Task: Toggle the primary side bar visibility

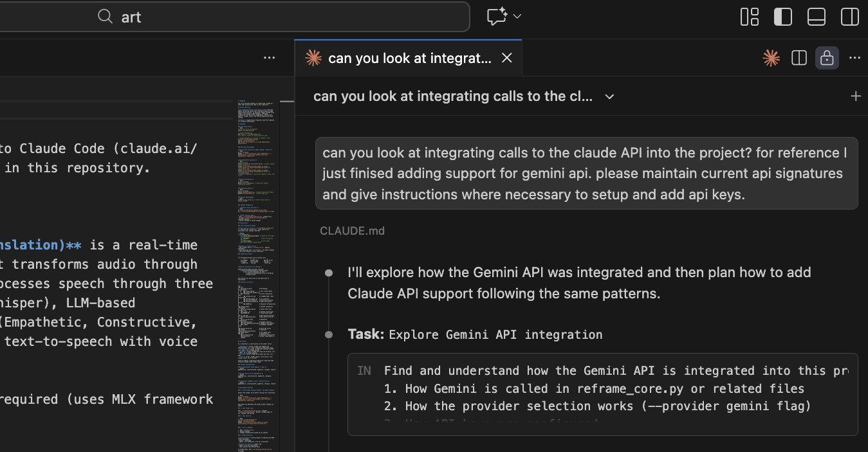Action: click(782, 17)
